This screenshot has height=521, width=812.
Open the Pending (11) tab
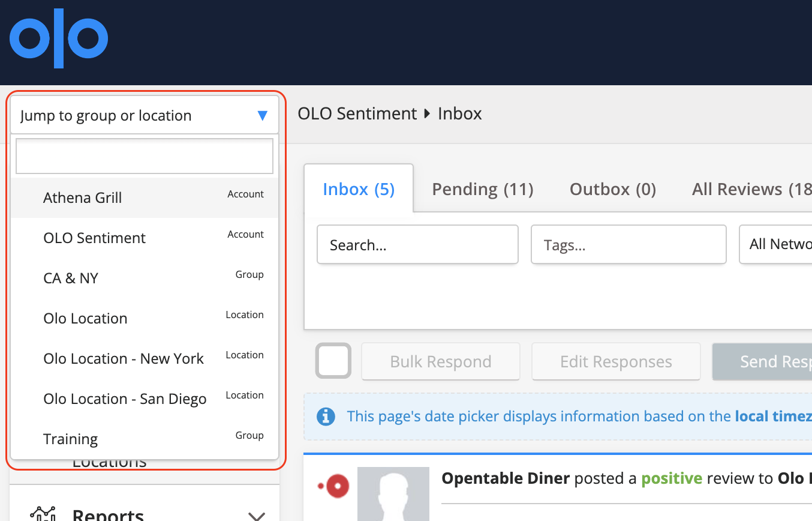tap(483, 189)
